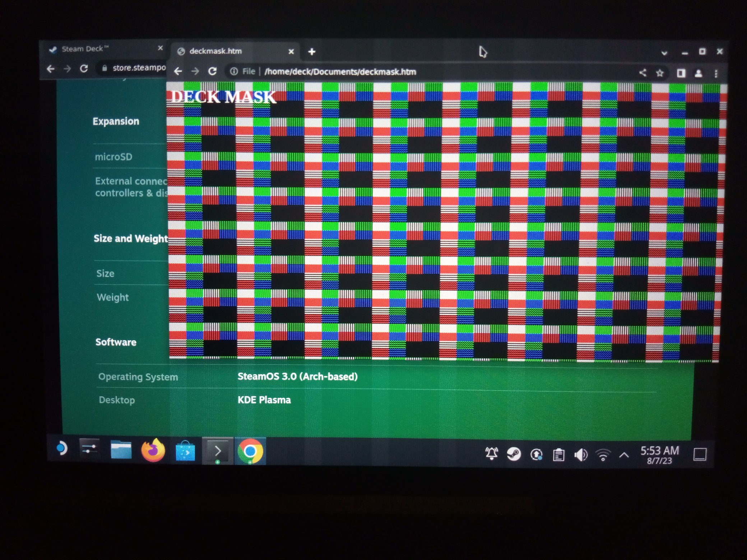Open the clipboard tray icon

(558, 455)
